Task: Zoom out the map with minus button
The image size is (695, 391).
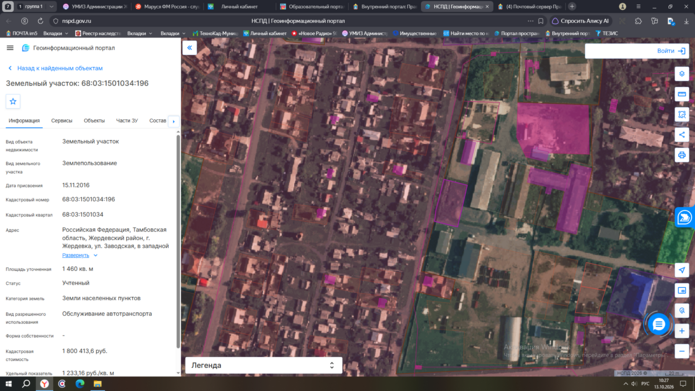Action: pyautogui.click(x=682, y=352)
